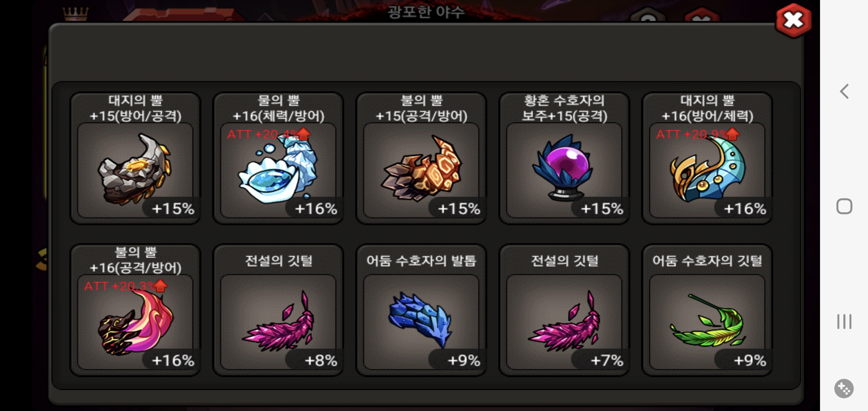Open the recent apps button
This screenshot has width=868, height=411.
click(844, 322)
